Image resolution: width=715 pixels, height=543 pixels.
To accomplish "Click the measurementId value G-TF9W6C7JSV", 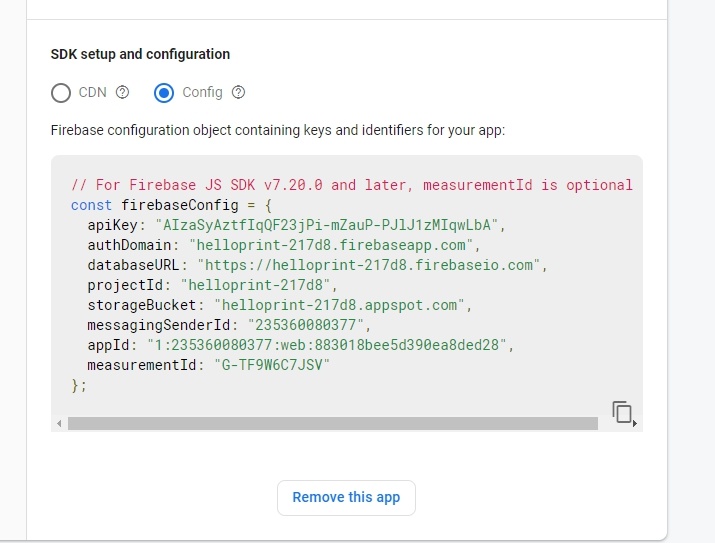I will click(x=272, y=365).
